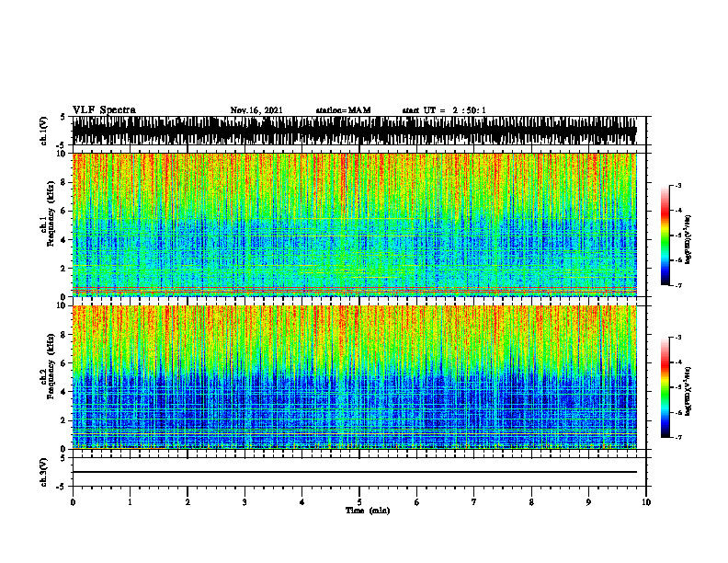Click time axis tick label "7"
The height and width of the screenshot is (563, 728).
point(474,502)
